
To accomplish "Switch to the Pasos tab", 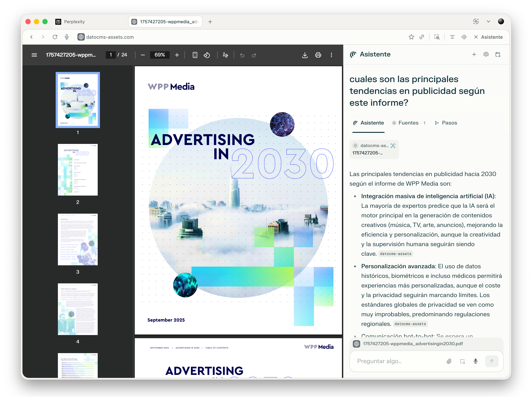I will click(x=446, y=123).
